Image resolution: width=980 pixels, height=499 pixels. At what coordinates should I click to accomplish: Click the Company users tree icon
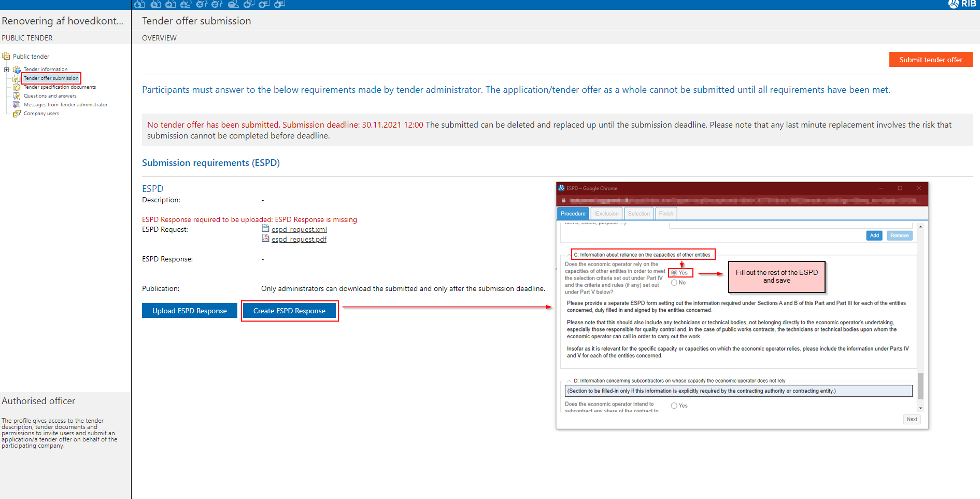[x=17, y=114]
